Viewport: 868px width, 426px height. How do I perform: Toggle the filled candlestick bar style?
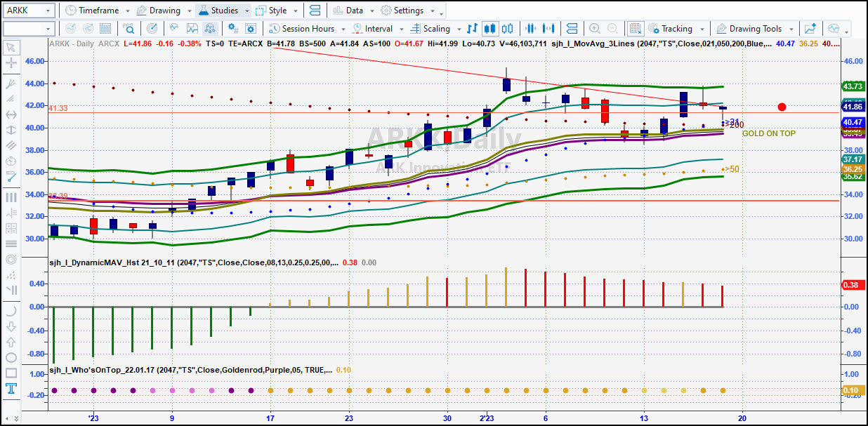coord(490,29)
